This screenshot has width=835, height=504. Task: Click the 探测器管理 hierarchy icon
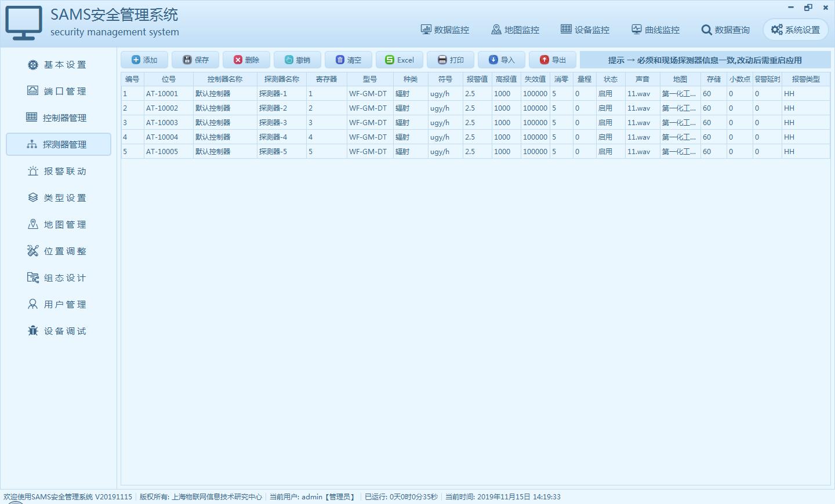[x=32, y=144]
